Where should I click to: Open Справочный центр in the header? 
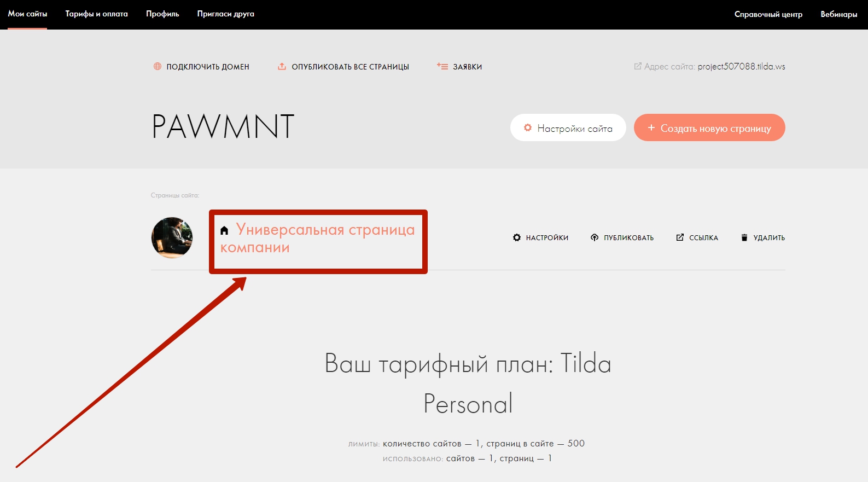(768, 14)
